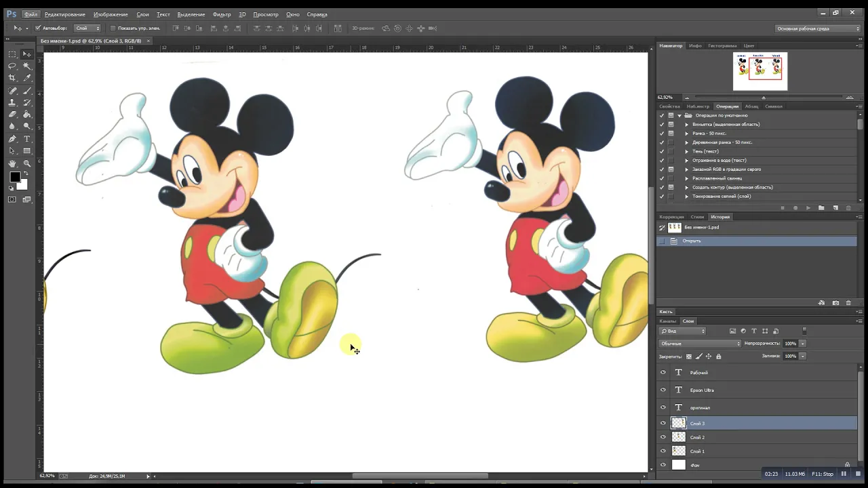This screenshot has height=488, width=868.
Task: Expand the Рамка - 50 пикс. action
Action: coord(686,134)
